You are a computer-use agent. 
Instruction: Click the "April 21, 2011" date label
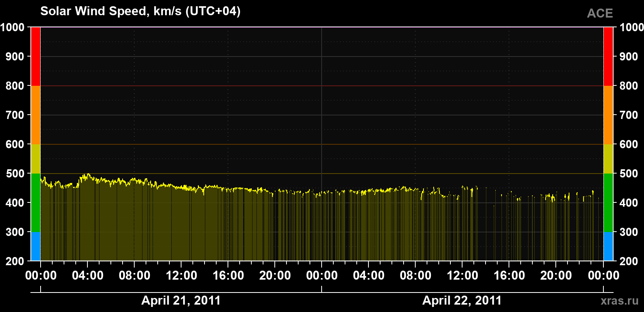(x=181, y=301)
